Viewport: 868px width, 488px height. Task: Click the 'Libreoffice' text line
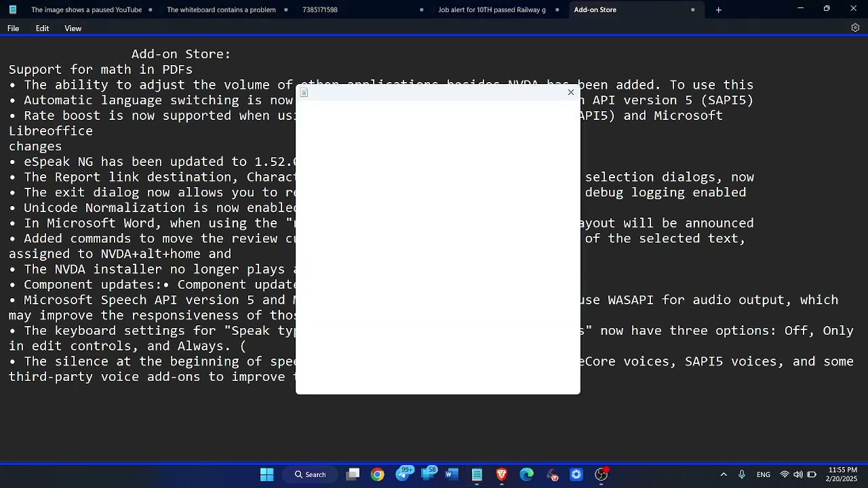click(51, 131)
